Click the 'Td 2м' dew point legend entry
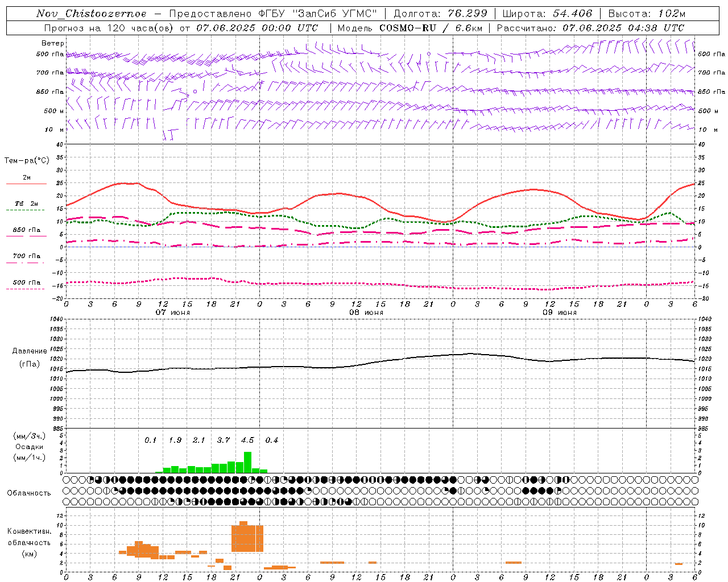This screenshot has height=582, width=728. (26, 203)
